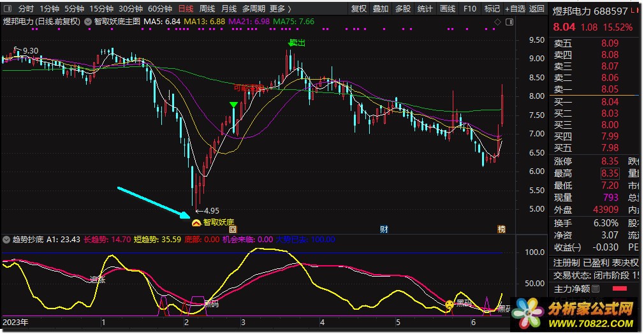Click the green triangle buy marker

tap(233, 105)
